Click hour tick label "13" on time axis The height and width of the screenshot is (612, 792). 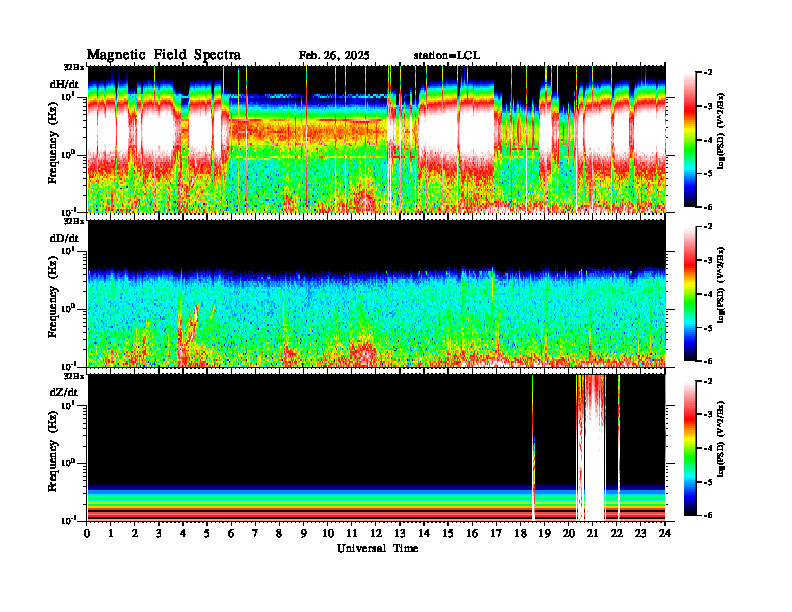[400, 533]
